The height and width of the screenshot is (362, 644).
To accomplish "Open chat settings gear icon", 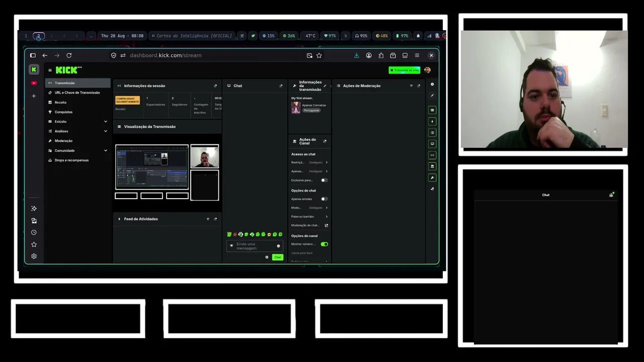I will pos(267,257).
